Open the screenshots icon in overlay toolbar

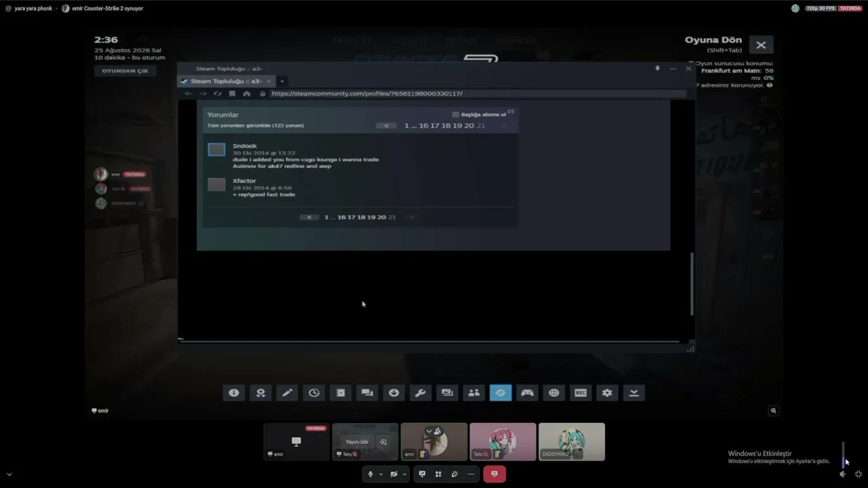(x=447, y=392)
